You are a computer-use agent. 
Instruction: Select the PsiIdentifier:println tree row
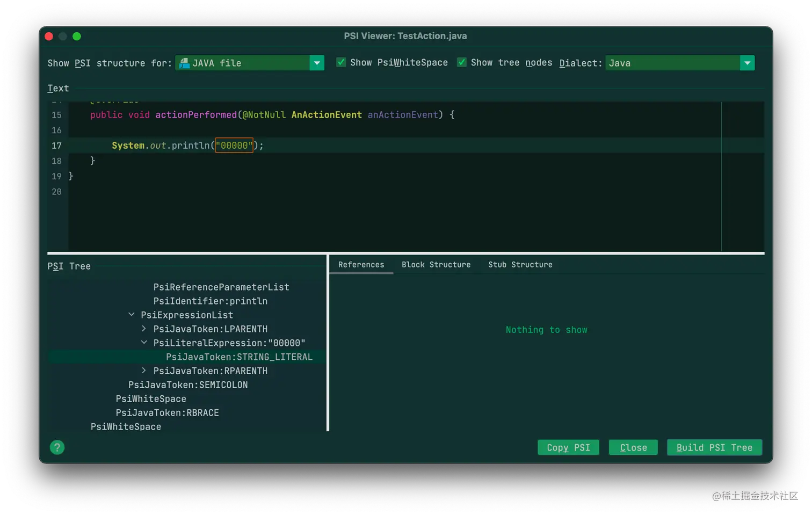click(211, 301)
